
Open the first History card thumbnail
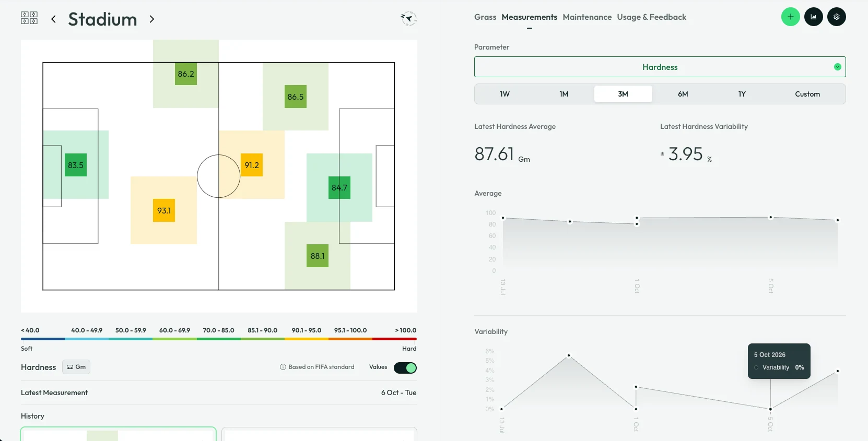click(x=118, y=434)
